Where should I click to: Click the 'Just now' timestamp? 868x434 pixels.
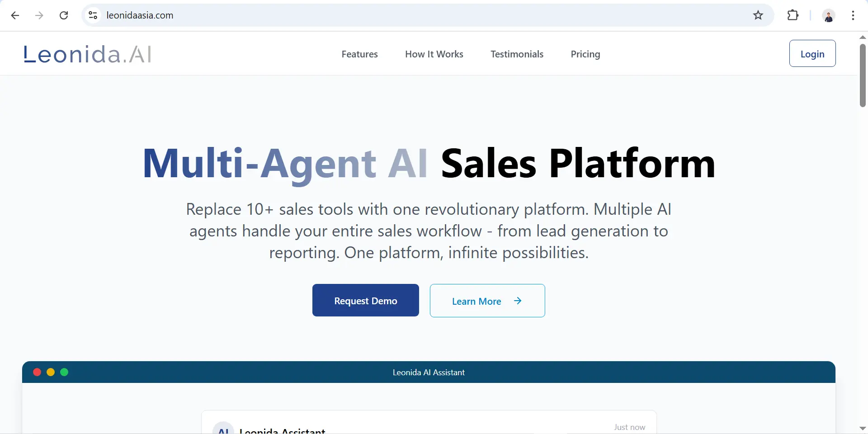point(629,427)
